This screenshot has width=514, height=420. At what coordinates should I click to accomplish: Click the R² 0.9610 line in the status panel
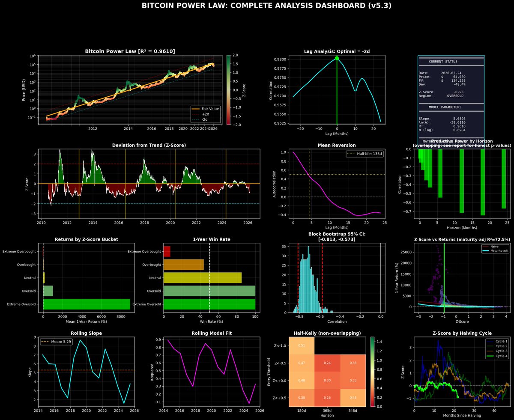pos(442,126)
